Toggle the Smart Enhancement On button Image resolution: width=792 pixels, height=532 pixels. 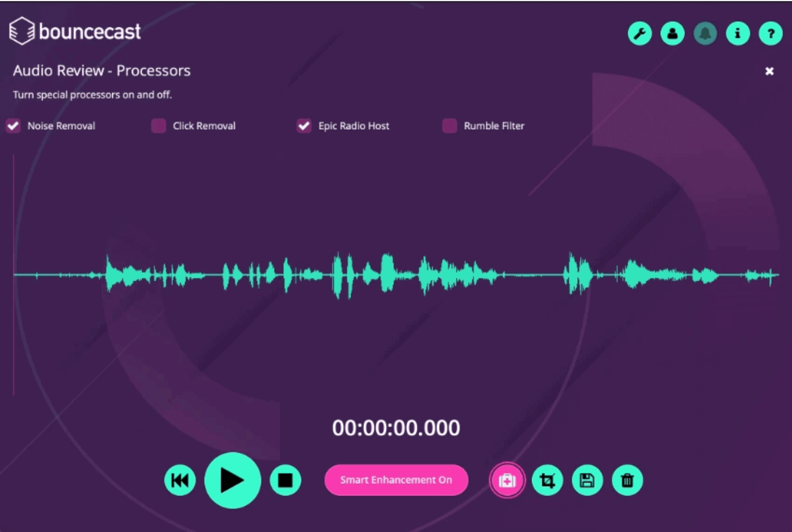pos(397,480)
